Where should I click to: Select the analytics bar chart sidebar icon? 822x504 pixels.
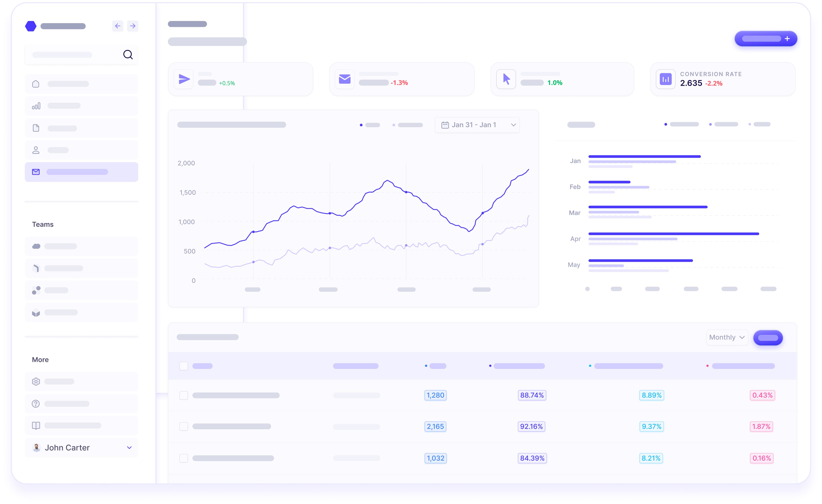pyautogui.click(x=36, y=106)
